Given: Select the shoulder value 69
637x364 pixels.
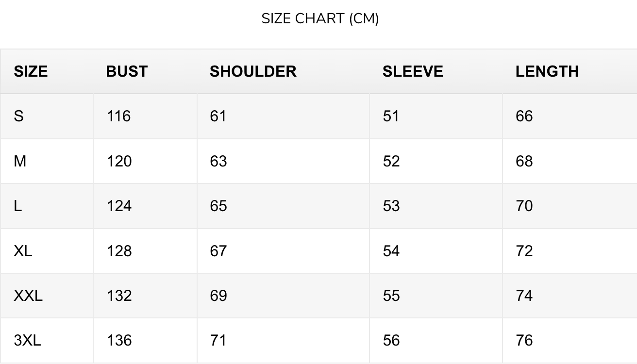Looking at the screenshot, I should coord(218,296).
